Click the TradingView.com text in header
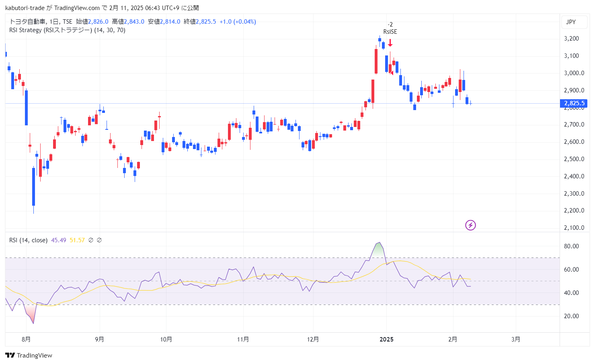This screenshot has height=364, width=595. click(77, 8)
